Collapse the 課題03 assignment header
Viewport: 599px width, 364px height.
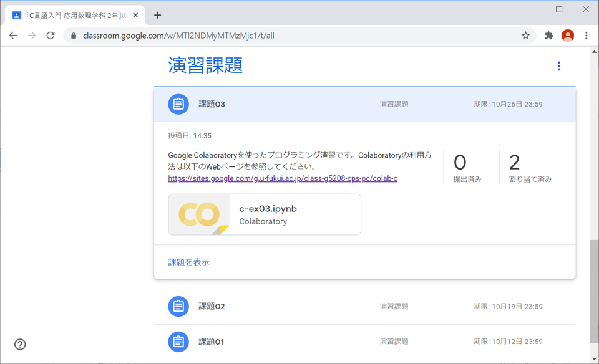click(x=364, y=104)
